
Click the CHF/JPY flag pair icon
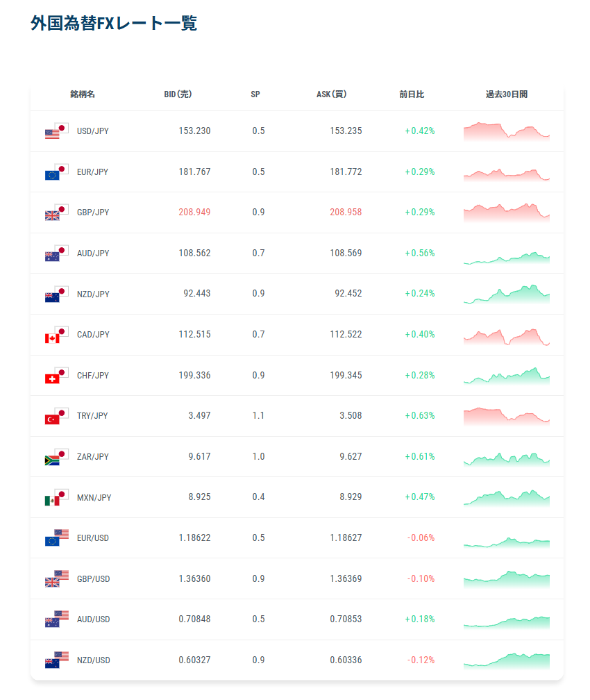pos(56,376)
